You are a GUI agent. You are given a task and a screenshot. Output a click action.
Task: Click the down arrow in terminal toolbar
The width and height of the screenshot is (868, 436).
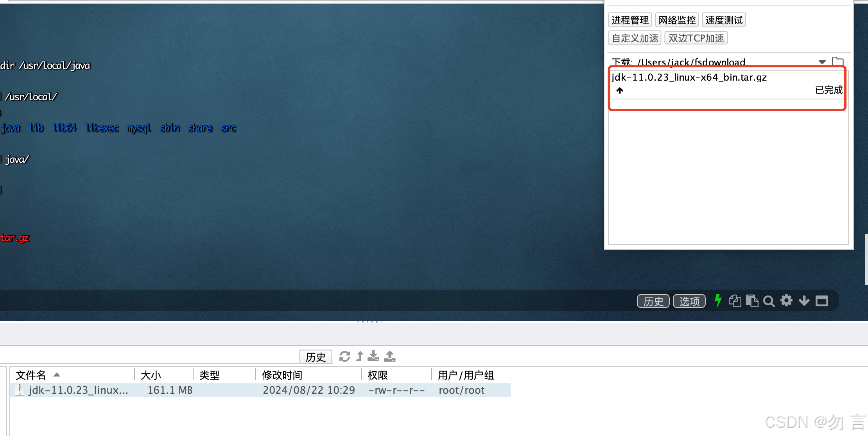click(x=804, y=301)
